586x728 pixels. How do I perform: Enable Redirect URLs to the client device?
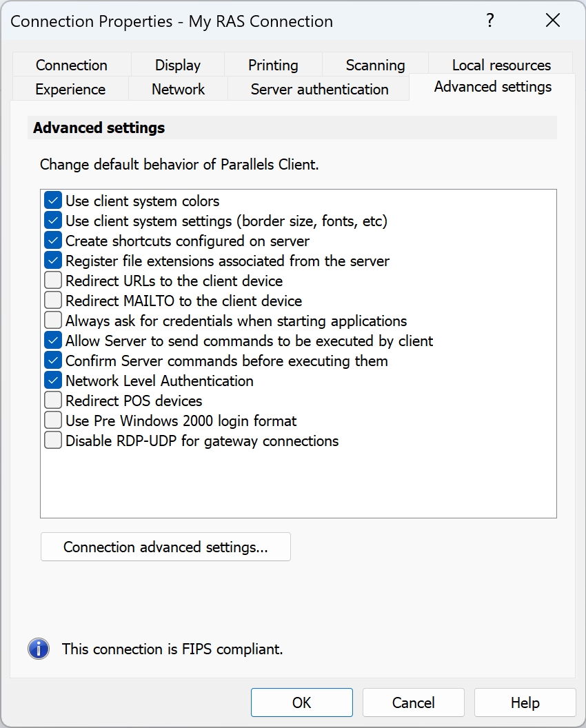point(53,281)
